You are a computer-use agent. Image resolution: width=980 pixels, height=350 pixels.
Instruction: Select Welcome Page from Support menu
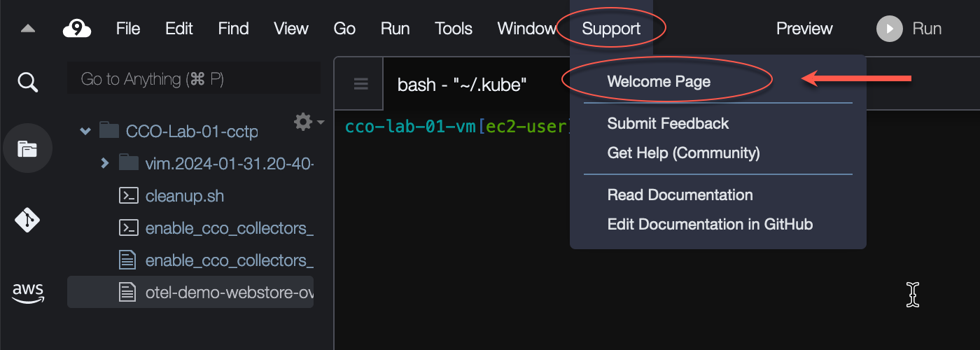pos(659,81)
